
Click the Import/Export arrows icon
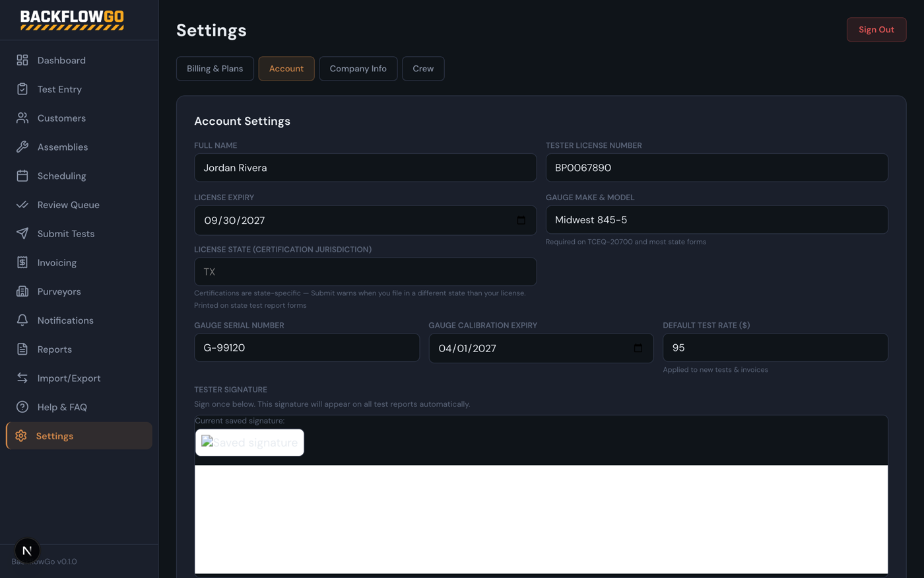tap(22, 378)
